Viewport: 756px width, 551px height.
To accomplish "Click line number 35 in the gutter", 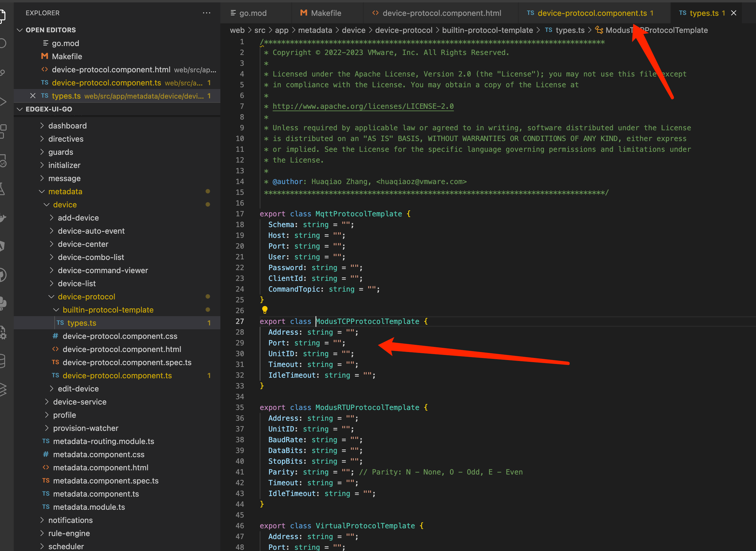I will coord(240,407).
